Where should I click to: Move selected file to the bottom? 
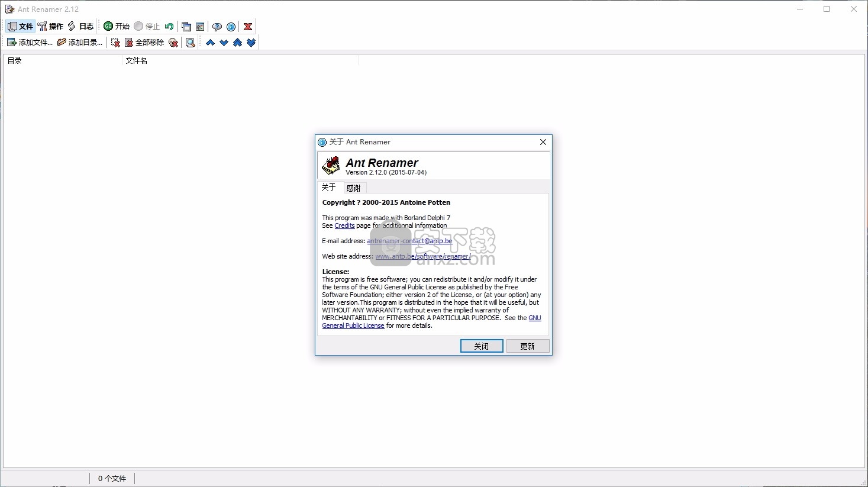(251, 42)
